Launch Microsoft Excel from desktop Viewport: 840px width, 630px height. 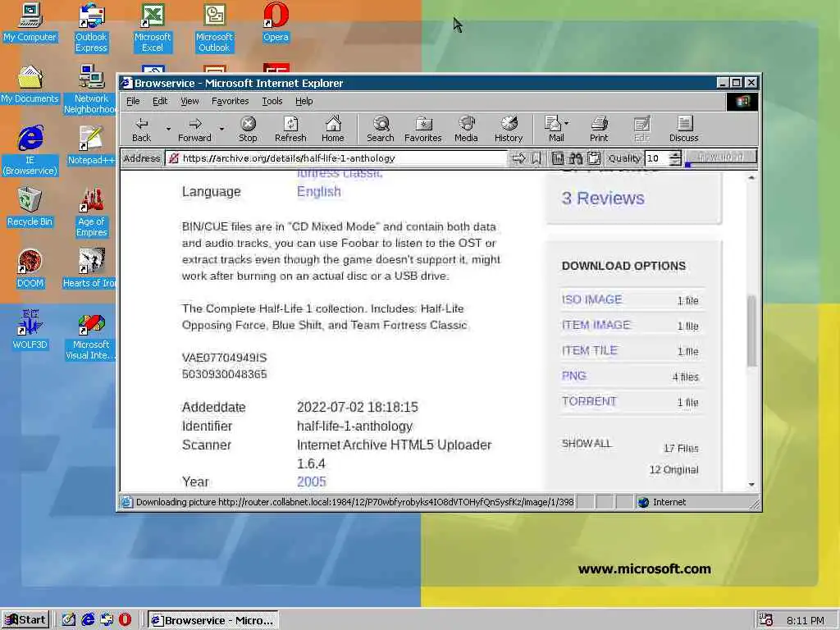tap(153, 27)
